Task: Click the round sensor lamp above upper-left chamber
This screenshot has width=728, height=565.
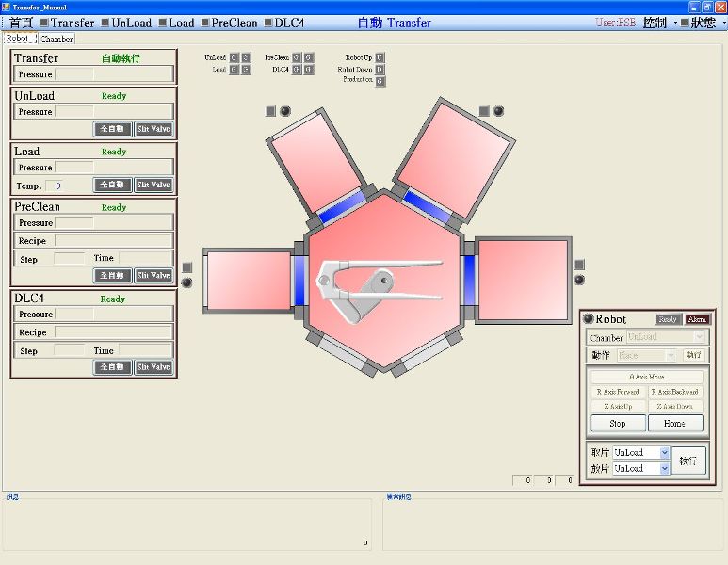Action: point(285,111)
